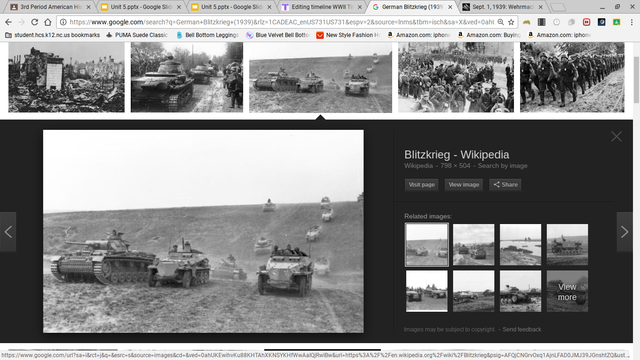Select the tanks on road thumbnail in results

187,77
